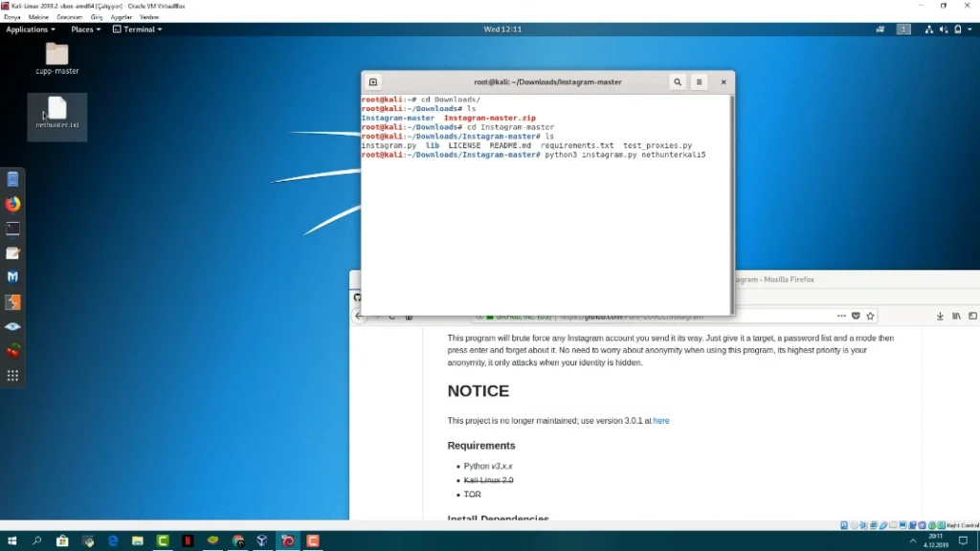This screenshot has width=980, height=551.
Task: Switch workspace indicator 1
Action: pos(903,30)
